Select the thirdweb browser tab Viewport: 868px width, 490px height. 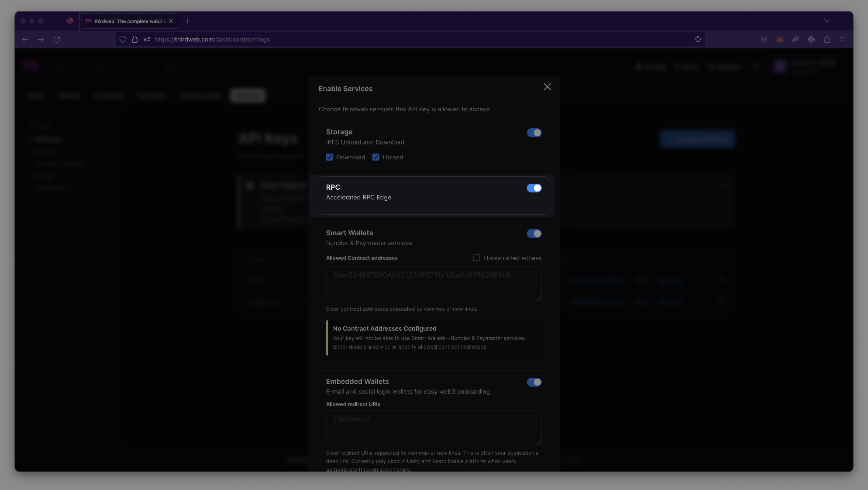(x=127, y=21)
